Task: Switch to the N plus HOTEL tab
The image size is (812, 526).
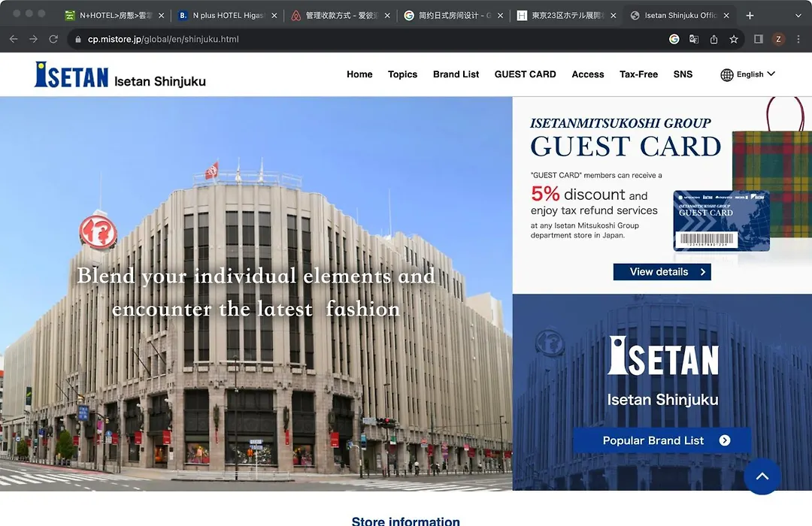Action: (227, 16)
